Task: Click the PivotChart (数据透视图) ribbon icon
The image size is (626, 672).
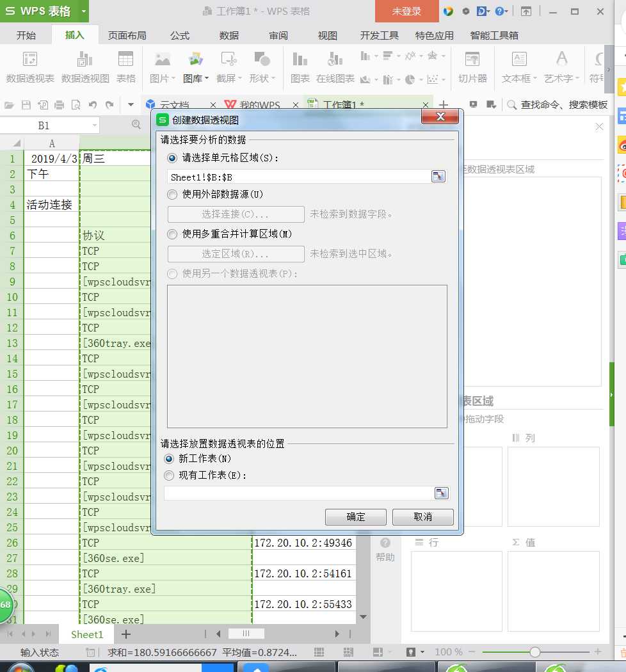Action: coord(84,60)
